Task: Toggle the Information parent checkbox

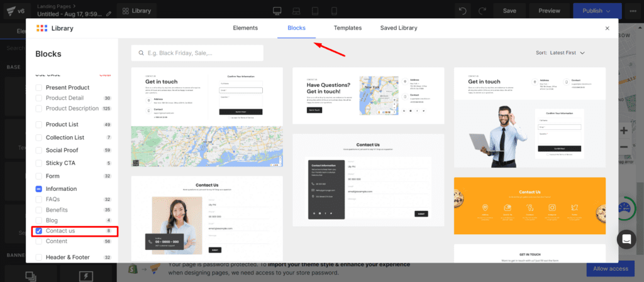Action: pos(38,189)
